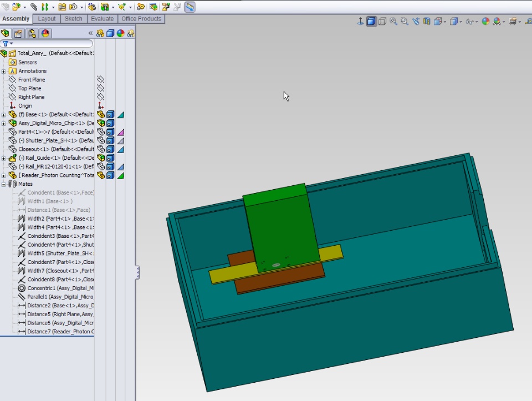532x401 pixels.
Task: Open the PropertyManager panel tab icon
Action: point(19,33)
